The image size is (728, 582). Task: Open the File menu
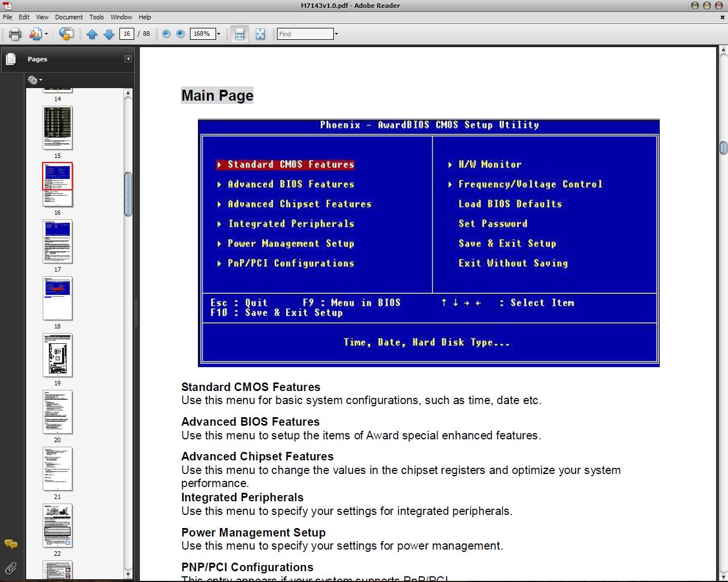[x=7, y=17]
